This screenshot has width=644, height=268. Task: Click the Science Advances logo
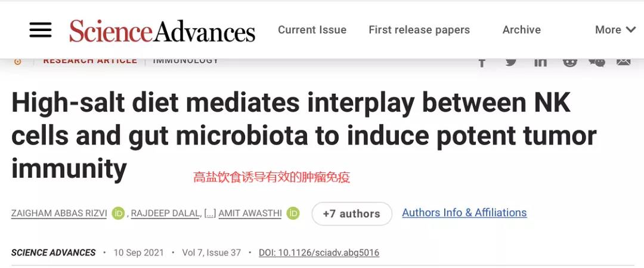(162, 31)
